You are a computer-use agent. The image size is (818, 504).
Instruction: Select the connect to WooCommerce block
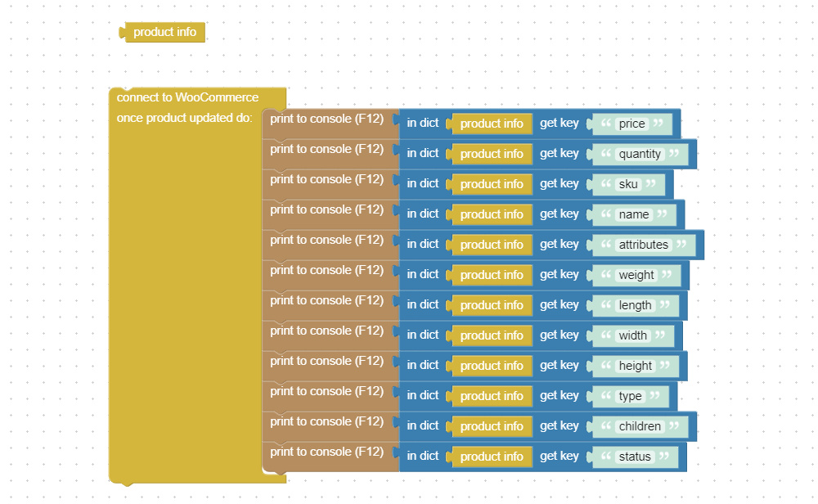point(187,97)
